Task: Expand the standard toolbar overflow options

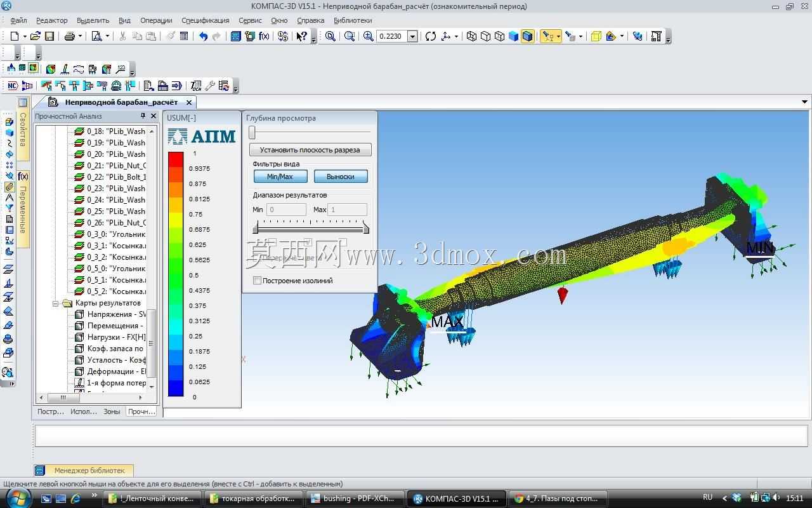Action: pyautogui.click(x=314, y=38)
